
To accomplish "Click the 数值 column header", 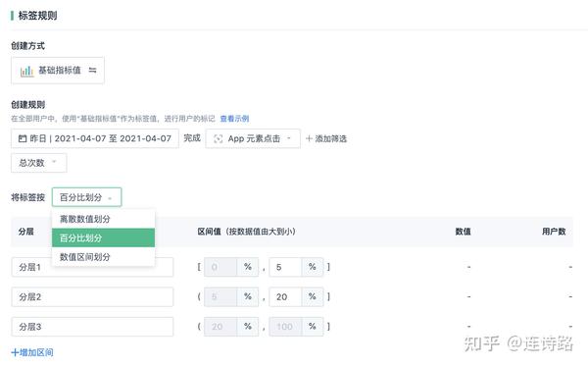I will tap(463, 232).
